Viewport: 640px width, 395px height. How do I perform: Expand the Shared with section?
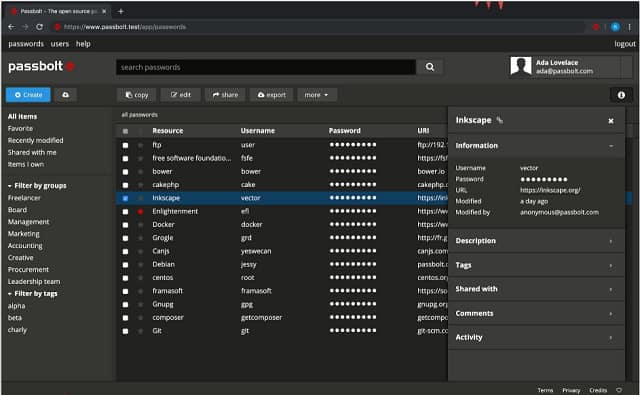click(x=536, y=289)
